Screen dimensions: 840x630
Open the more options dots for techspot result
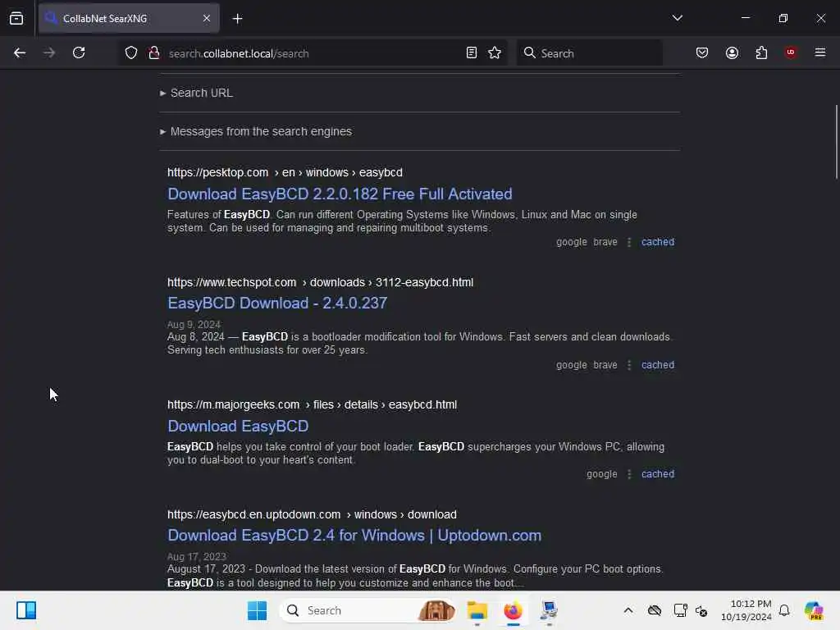(629, 365)
